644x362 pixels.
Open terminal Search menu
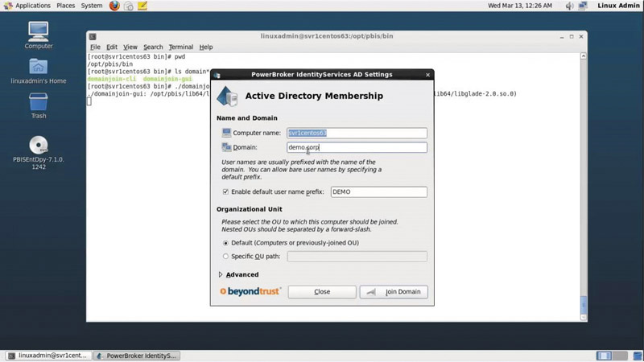coord(153,47)
